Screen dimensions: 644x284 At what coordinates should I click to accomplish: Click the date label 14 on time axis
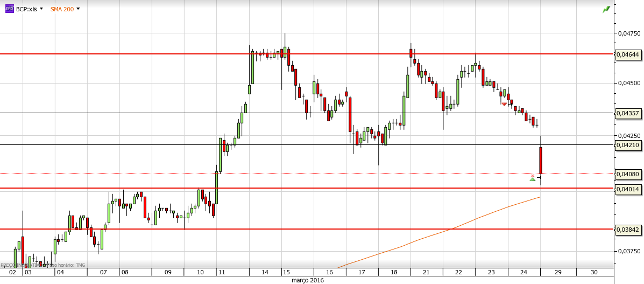click(265, 272)
